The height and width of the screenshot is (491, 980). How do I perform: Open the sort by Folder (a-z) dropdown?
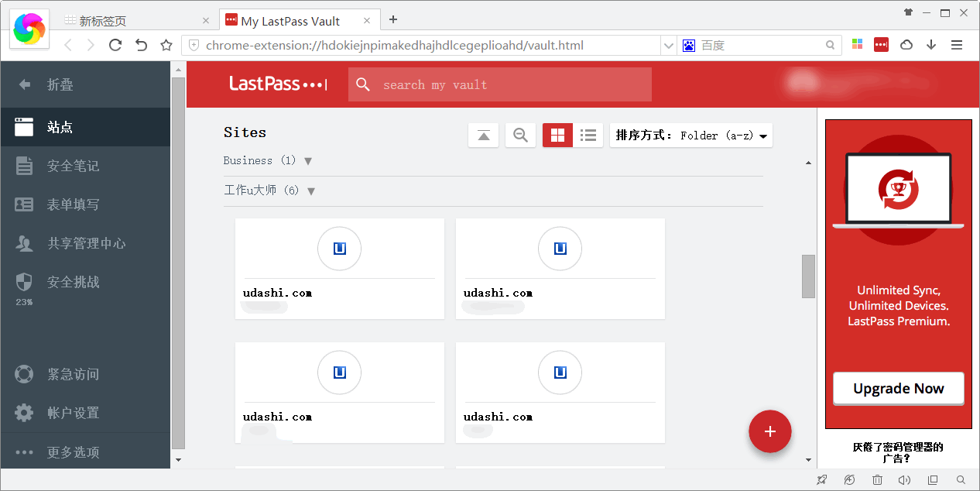pos(691,136)
